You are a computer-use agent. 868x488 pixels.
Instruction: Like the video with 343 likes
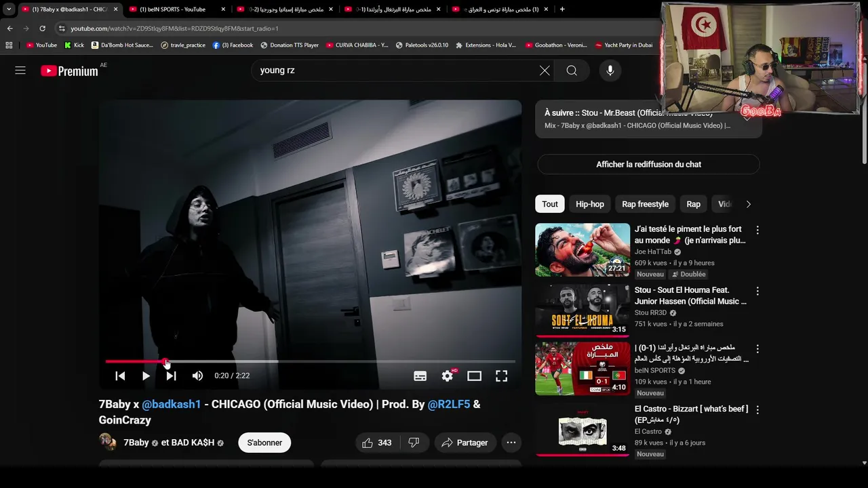tap(376, 443)
